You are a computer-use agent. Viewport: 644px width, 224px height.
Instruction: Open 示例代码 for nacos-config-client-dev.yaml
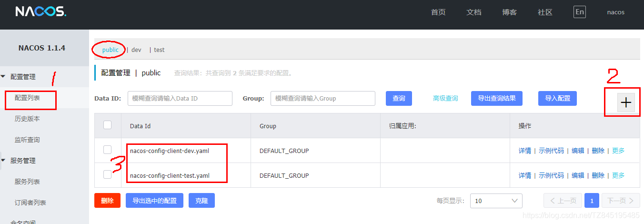551,151
